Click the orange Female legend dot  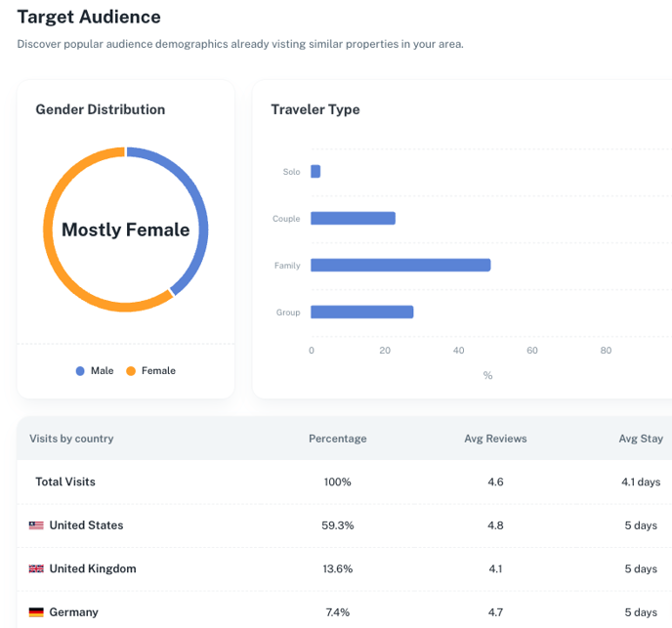pyautogui.click(x=131, y=371)
